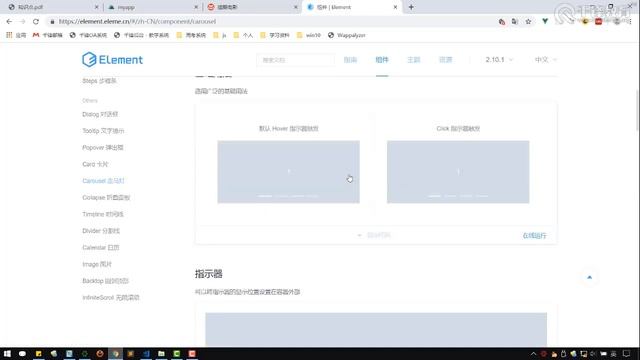Open Steps in the sidebar
The image size is (640, 360).
click(x=99, y=81)
